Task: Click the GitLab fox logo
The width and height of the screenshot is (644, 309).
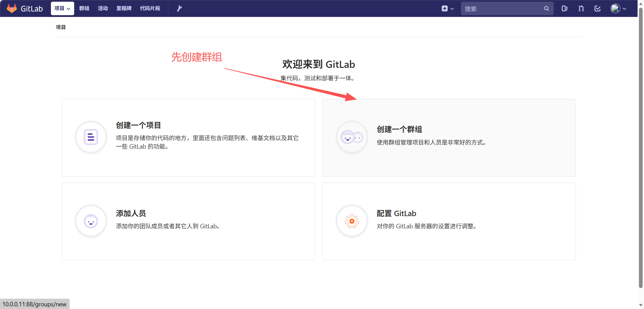Action: pos(12,8)
